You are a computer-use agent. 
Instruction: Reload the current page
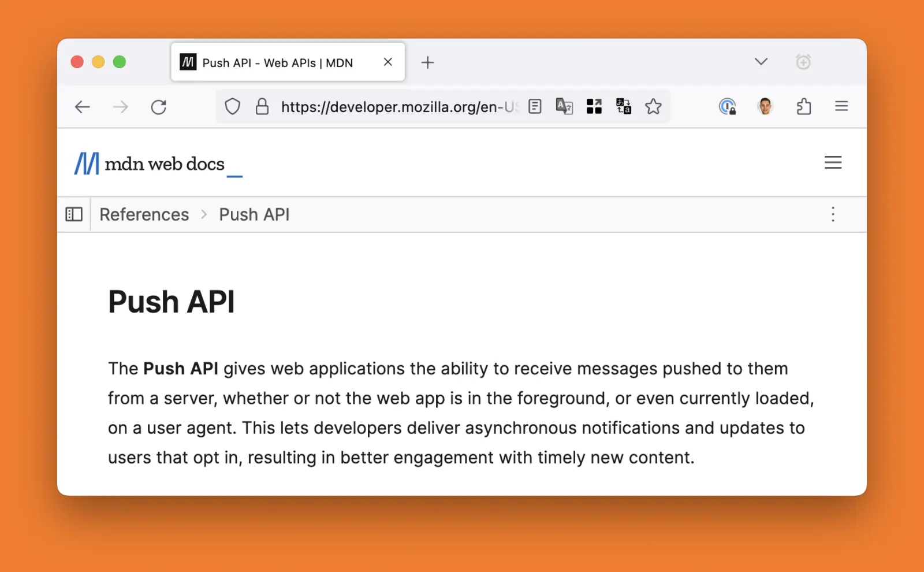coord(159,106)
